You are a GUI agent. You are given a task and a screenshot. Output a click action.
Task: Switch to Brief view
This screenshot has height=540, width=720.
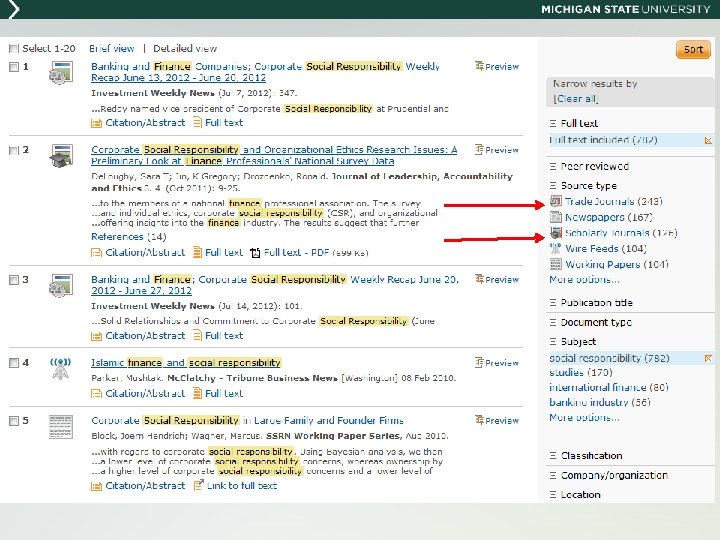click(x=112, y=49)
